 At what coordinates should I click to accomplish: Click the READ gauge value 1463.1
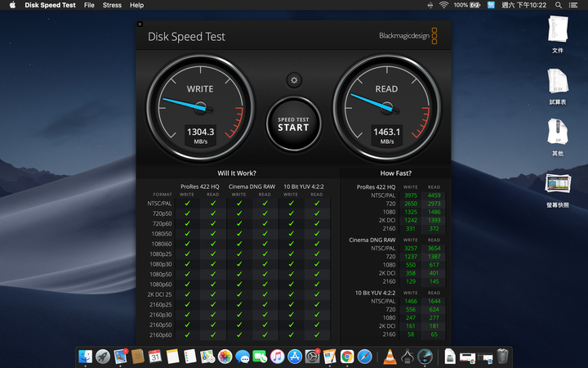pyautogui.click(x=386, y=132)
